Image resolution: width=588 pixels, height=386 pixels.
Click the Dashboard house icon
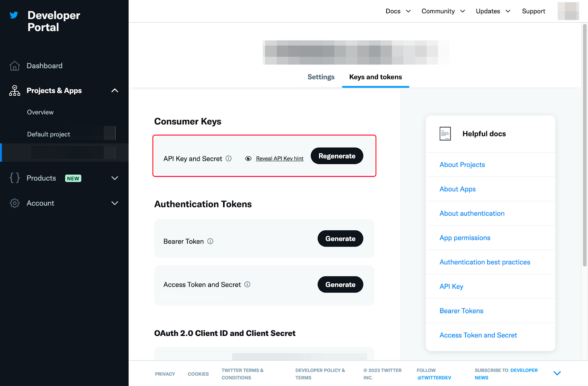pyautogui.click(x=15, y=66)
